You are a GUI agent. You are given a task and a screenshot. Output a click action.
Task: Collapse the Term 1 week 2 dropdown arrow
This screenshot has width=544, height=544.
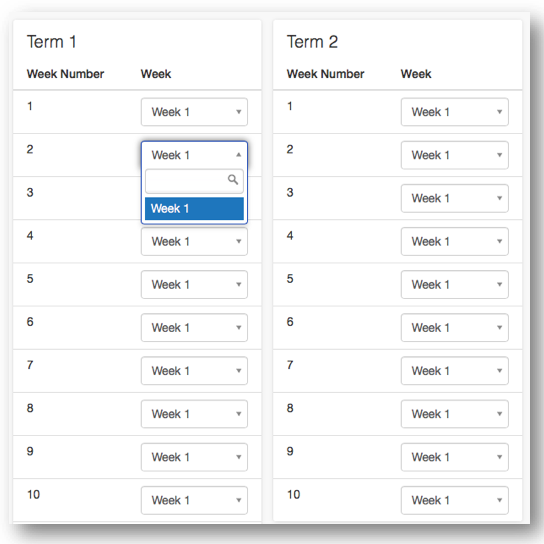tap(238, 155)
